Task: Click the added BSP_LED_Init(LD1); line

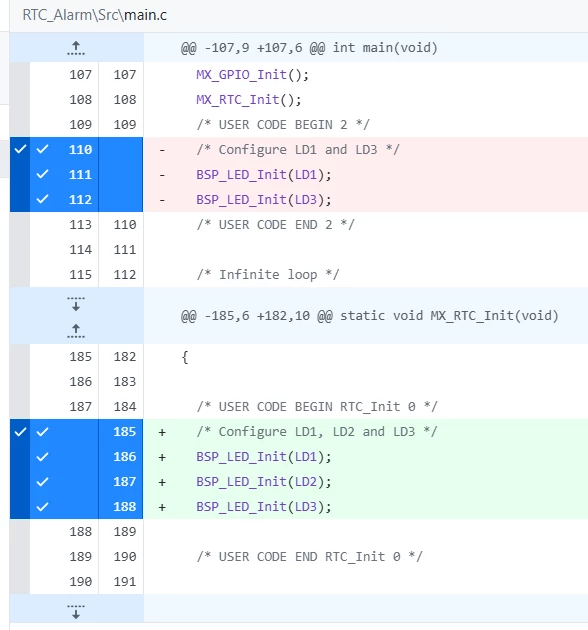Action: click(264, 456)
